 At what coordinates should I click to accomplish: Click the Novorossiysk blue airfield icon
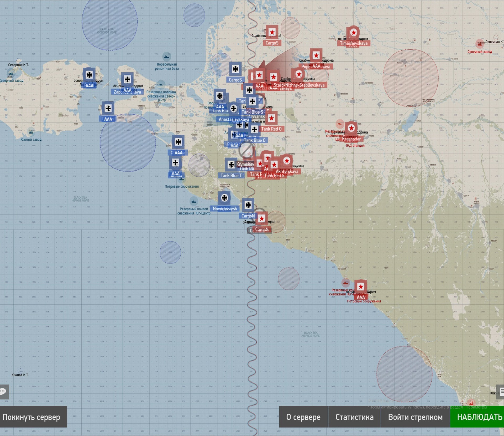coord(224,198)
